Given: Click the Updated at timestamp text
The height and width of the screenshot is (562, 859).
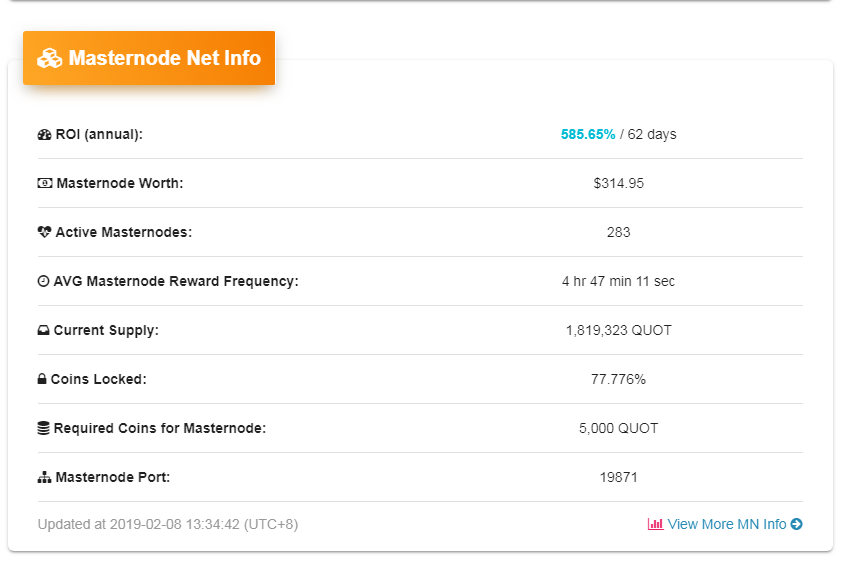Looking at the screenshot, I should coord(167,524).
